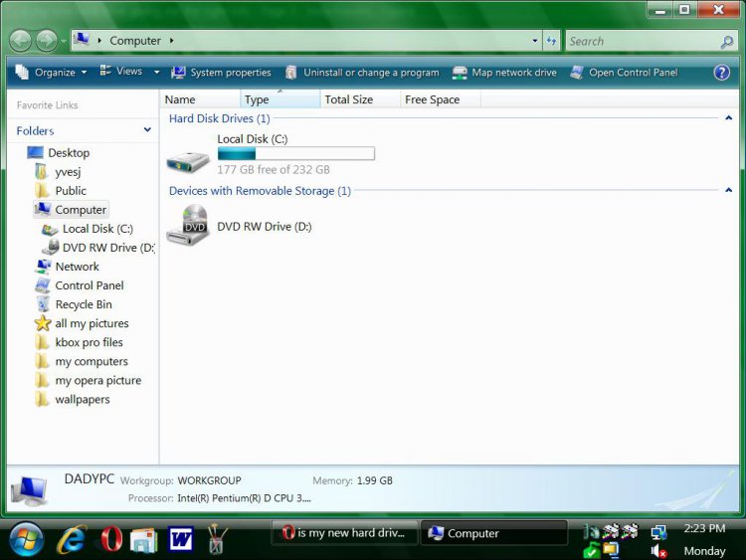
Task: Collapse the Folders pane chevron
Action: pos(147,130)
